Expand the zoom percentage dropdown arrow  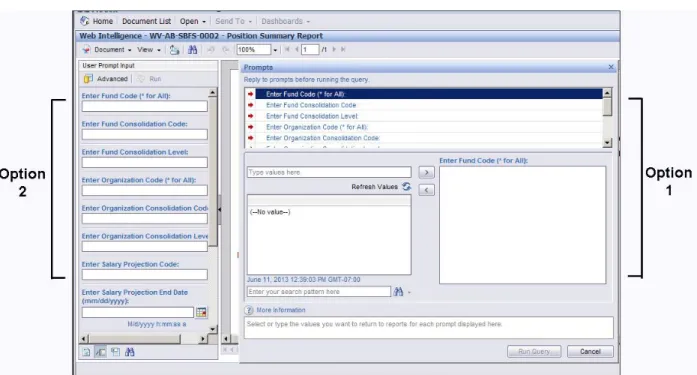point(275,50)
